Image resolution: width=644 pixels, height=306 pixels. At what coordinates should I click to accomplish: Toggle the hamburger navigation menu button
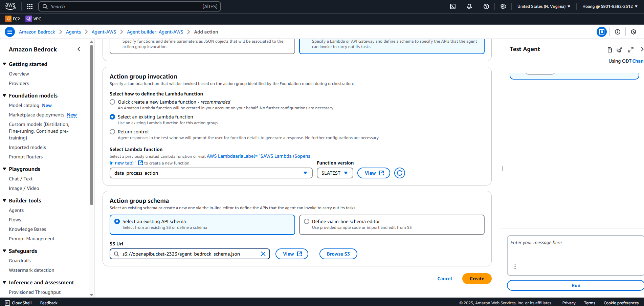coord(10,32)
